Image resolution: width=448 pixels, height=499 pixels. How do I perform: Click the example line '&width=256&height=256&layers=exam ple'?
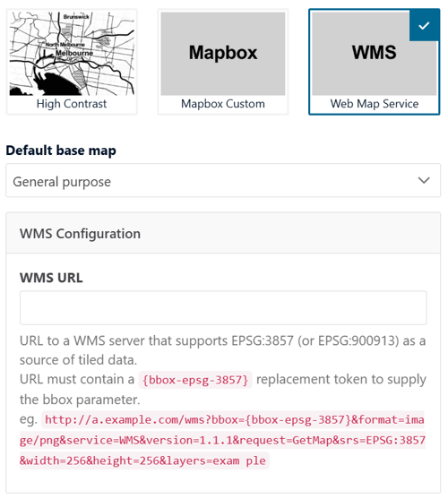(x=142, y=460)
